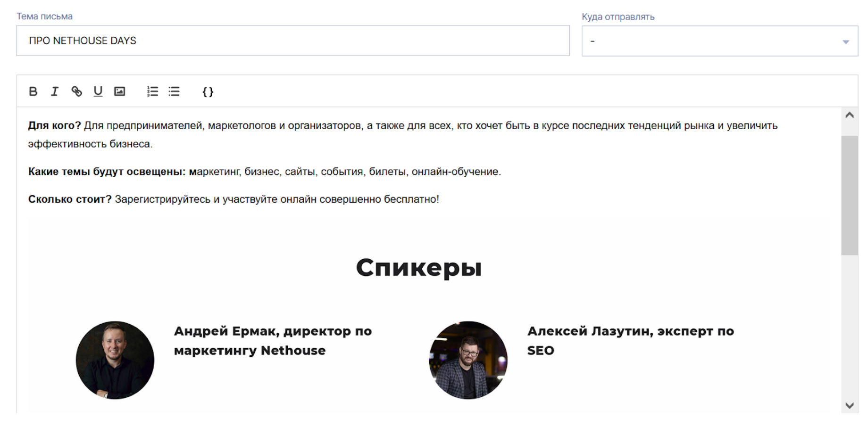This screenshot has height=427, width=868.
Task: Click the "Тема письма" subject field
Action: 293,41
